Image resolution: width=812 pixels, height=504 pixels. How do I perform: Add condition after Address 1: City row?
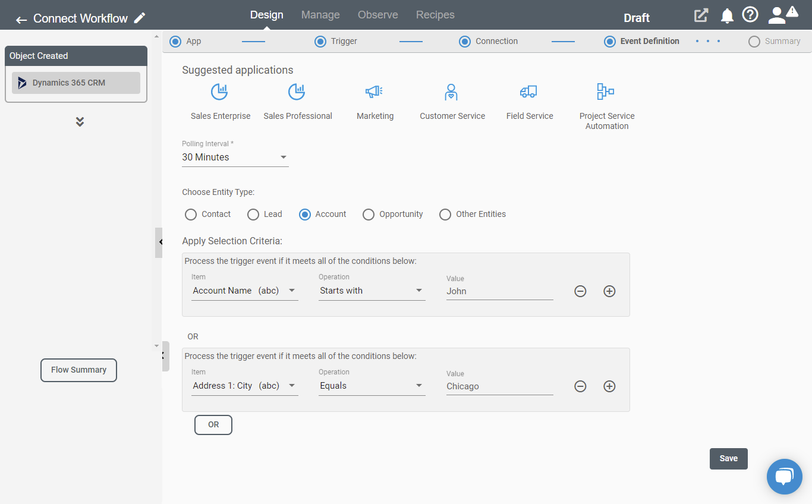(x=609, y=386)
